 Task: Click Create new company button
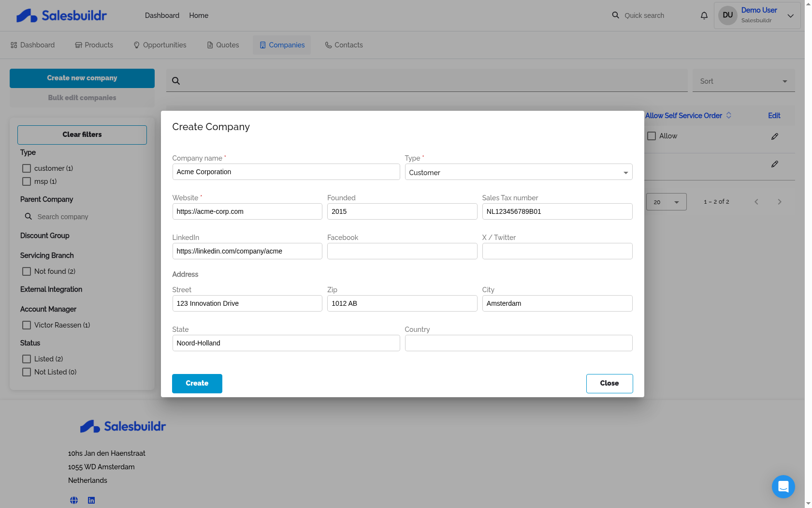[x=82, y=78]
